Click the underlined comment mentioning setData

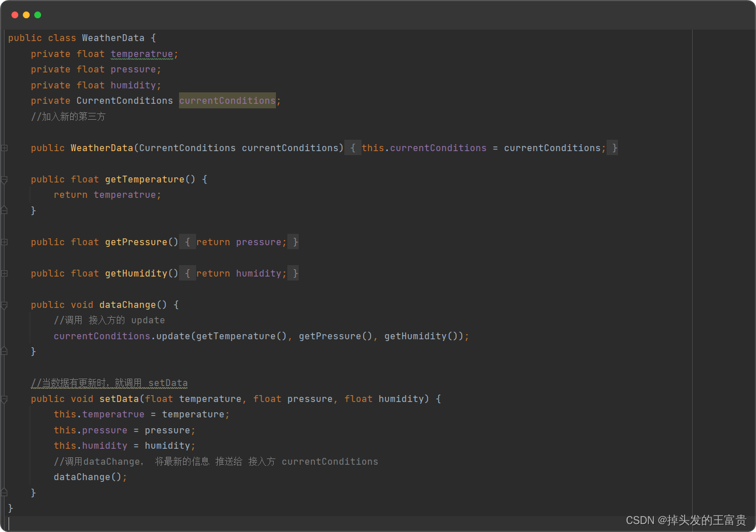109,383
